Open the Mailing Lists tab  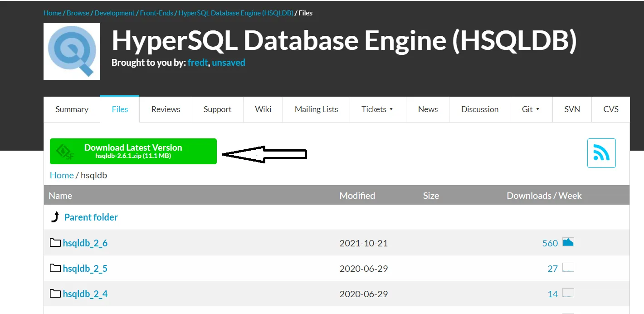[317, 109]
